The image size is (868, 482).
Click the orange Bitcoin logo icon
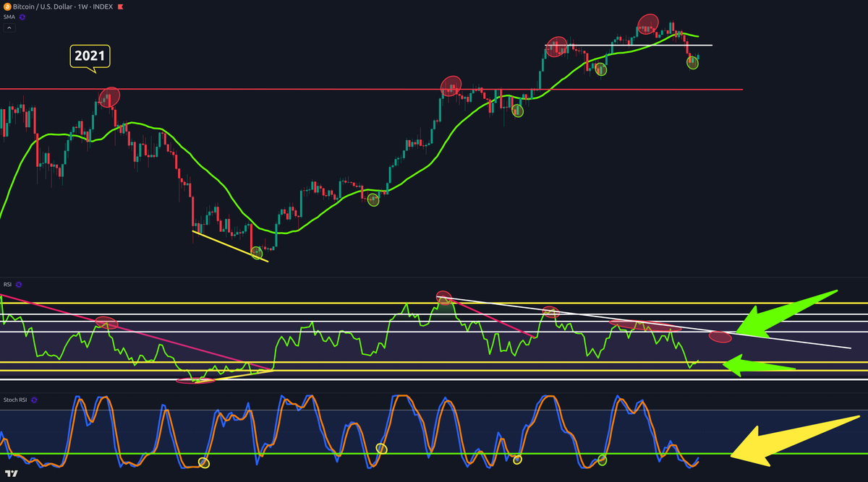(x=7, y=7)
